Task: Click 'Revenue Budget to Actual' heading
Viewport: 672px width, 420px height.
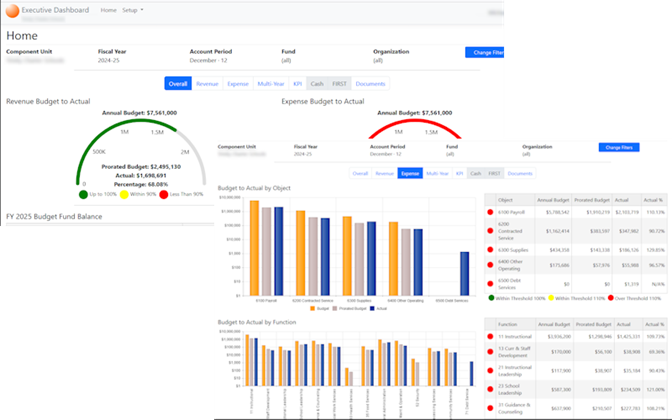Action: 48,102
